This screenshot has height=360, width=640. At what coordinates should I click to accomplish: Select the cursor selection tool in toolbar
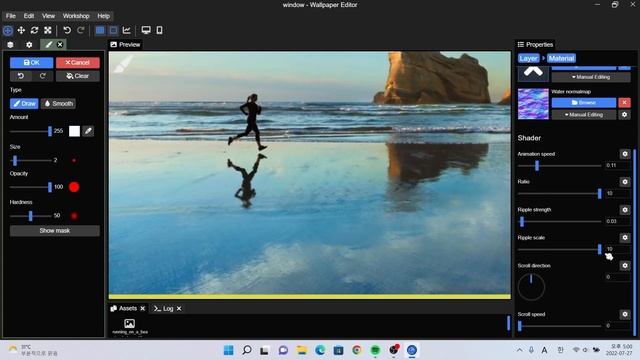point(8,30)
